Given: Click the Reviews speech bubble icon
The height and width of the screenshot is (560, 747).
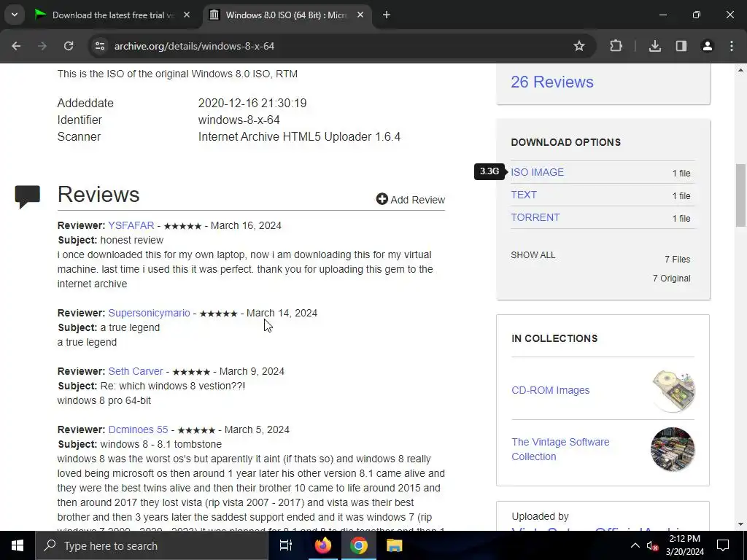Looking at the screenshot, I should [27, 197].
